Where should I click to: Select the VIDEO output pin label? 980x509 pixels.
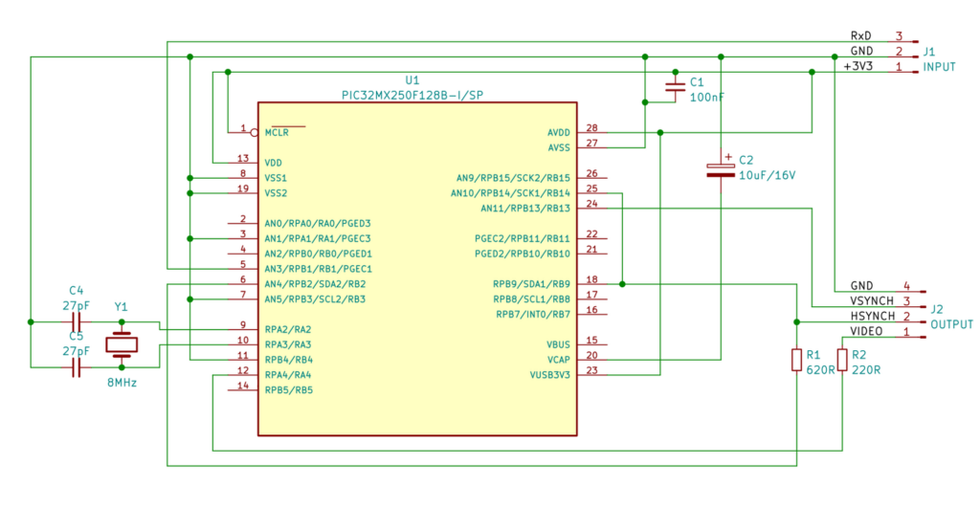(867, 331)
